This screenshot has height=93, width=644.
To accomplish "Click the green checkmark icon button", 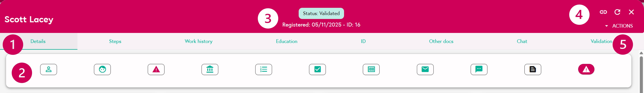I will 317,69.
